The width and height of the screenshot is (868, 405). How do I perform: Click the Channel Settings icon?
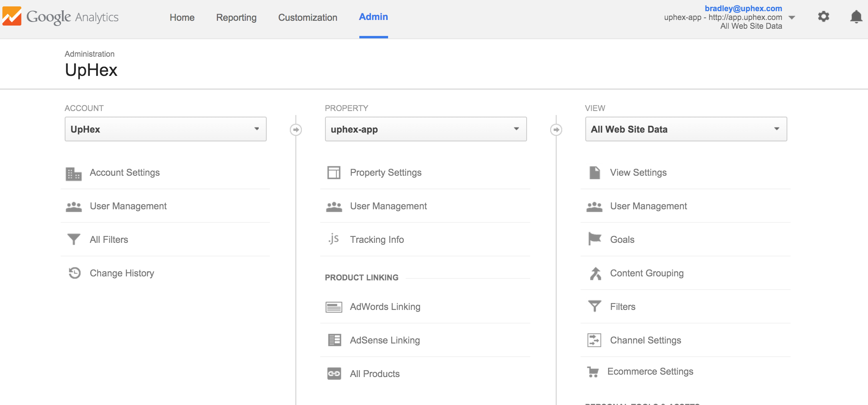pyautogui.click(x=594, y=340)
